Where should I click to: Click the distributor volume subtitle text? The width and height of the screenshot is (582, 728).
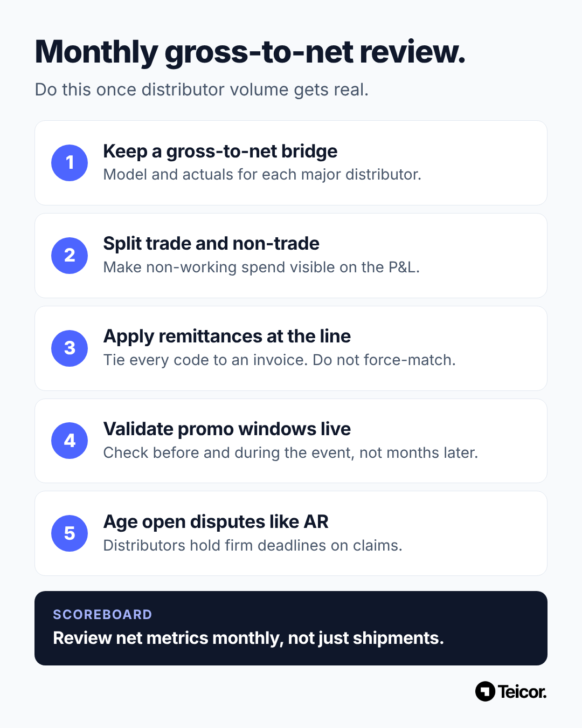[x=202, y=90]
